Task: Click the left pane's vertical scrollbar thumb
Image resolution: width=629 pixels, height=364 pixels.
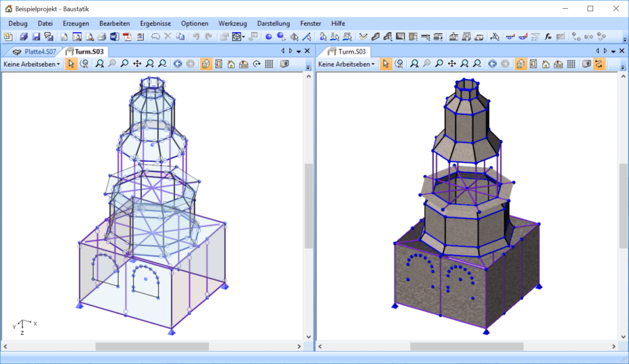Action: (309, 205)
